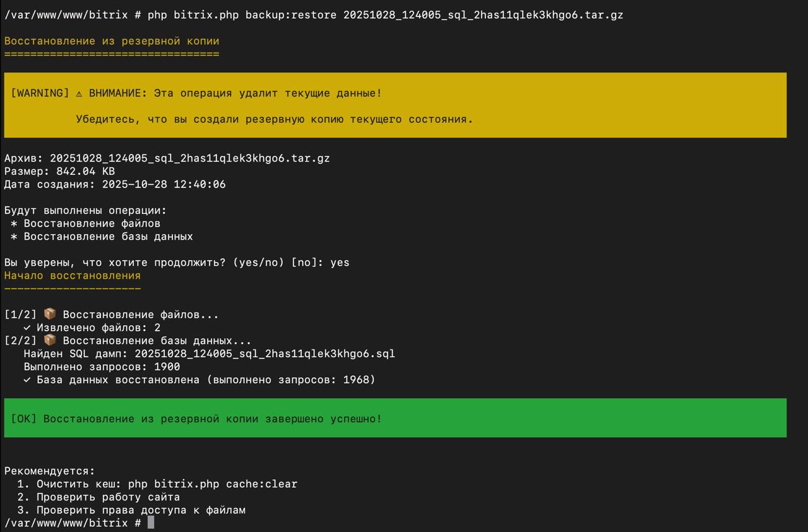The height and width of the screenshot is (532, 808).
Task: Select the asterisk bullet for 'Восстановление файлов'
Action: (x=14, y=222)
